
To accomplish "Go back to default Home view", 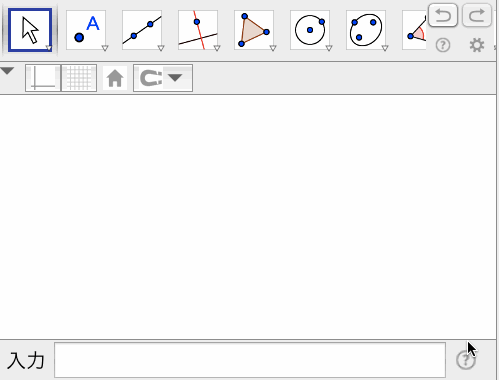I will (x=115, y=78).
